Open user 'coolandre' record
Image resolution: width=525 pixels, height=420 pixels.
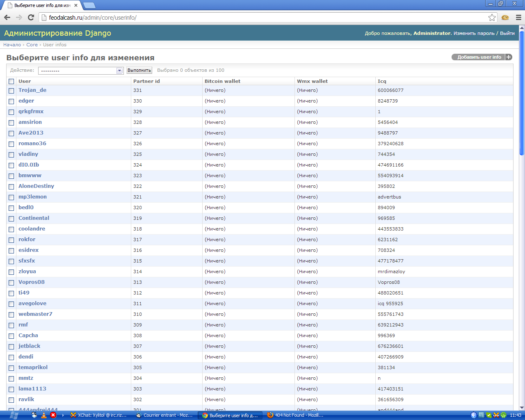point(32,229)
